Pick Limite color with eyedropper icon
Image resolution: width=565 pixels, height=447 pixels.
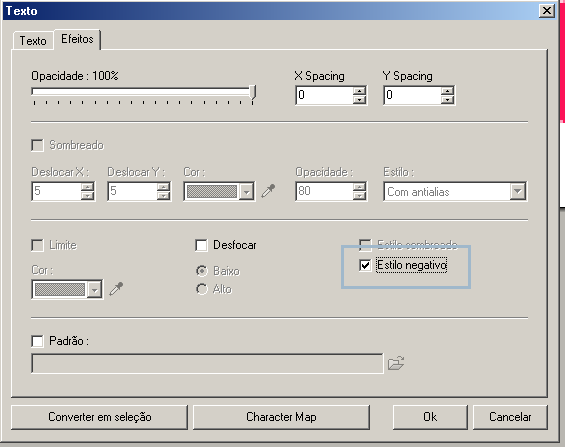click(116, 289)
